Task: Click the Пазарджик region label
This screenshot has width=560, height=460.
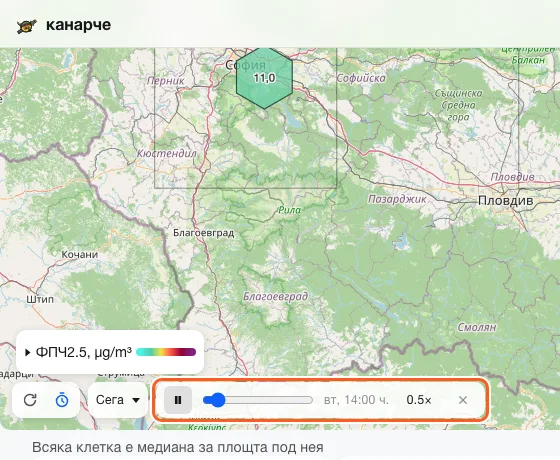Action: pyautogui.click(x=397, y=199)
